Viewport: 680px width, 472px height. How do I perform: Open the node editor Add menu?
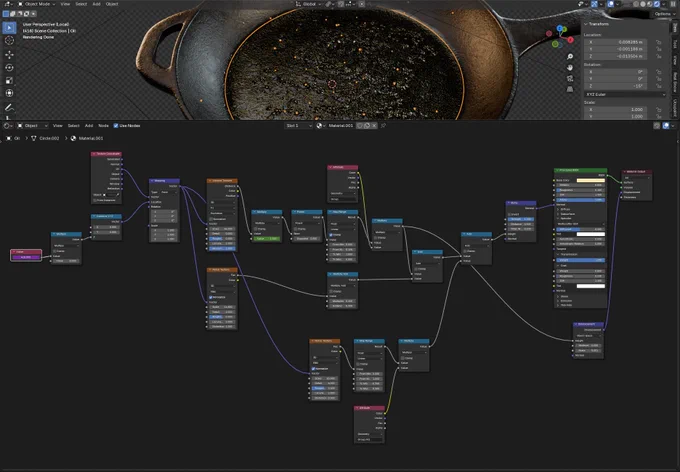click(89, 125)
